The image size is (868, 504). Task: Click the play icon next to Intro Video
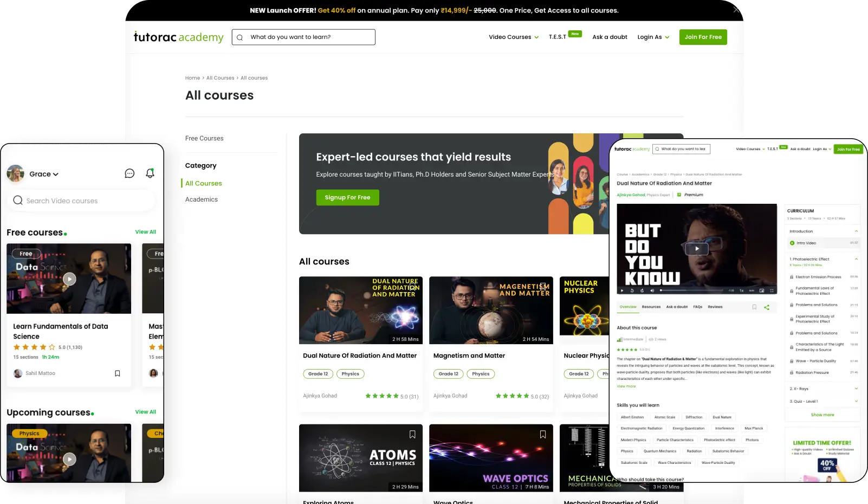tap(792, 243)
